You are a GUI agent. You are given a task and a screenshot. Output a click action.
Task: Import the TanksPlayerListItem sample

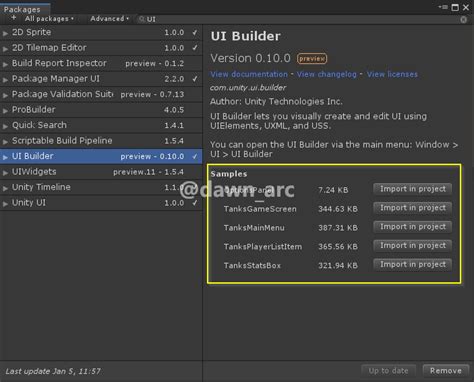[413, 246]
